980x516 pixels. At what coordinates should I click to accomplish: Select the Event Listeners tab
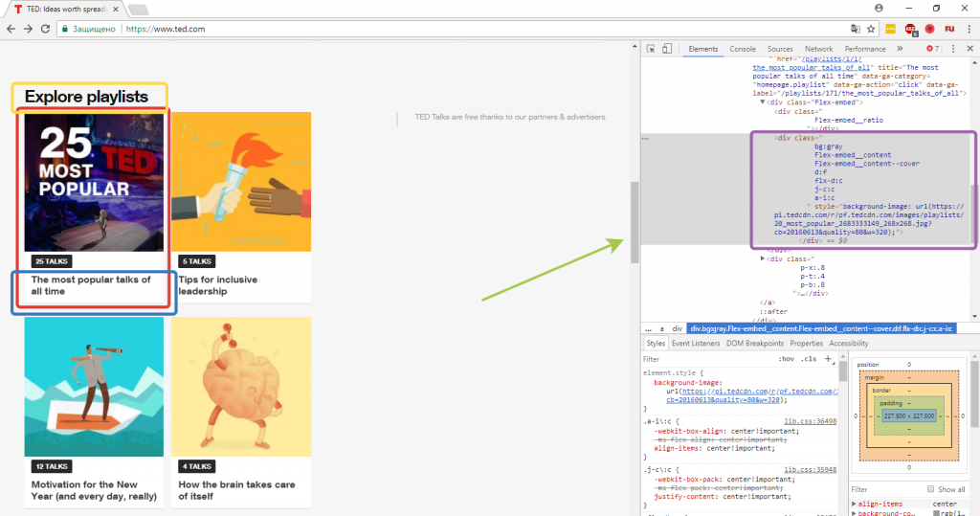coord(696,344)
